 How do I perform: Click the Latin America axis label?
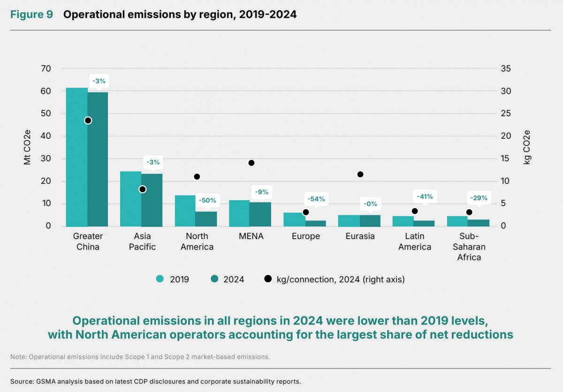point(415,241)
